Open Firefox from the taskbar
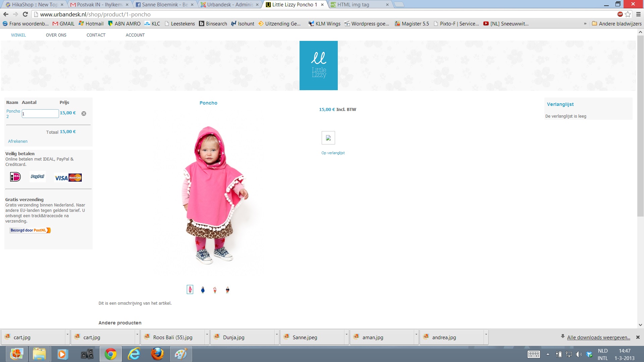This screenshot has height=362, width=644. [157, 354]
